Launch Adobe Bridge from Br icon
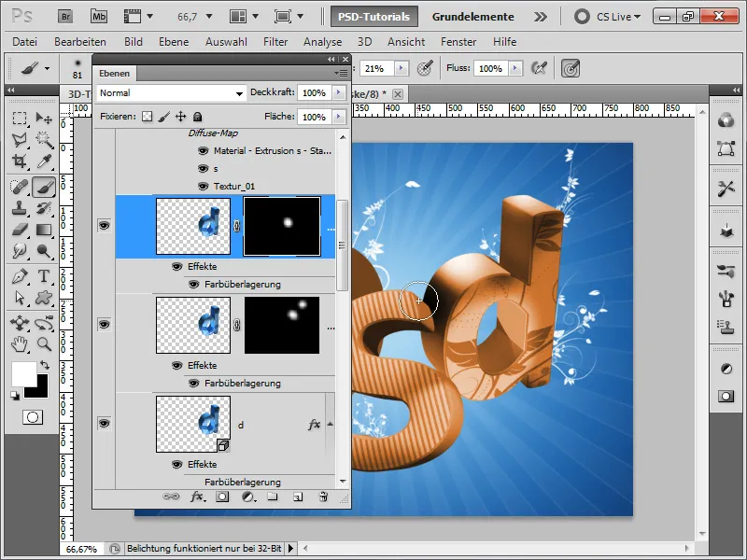The image size is (747, 560). 65,17
